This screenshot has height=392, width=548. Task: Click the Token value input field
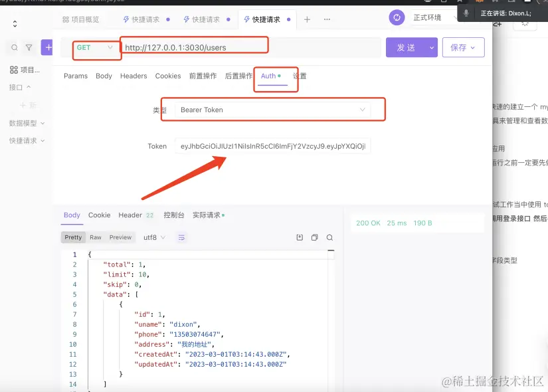click(x=272, y=146)
